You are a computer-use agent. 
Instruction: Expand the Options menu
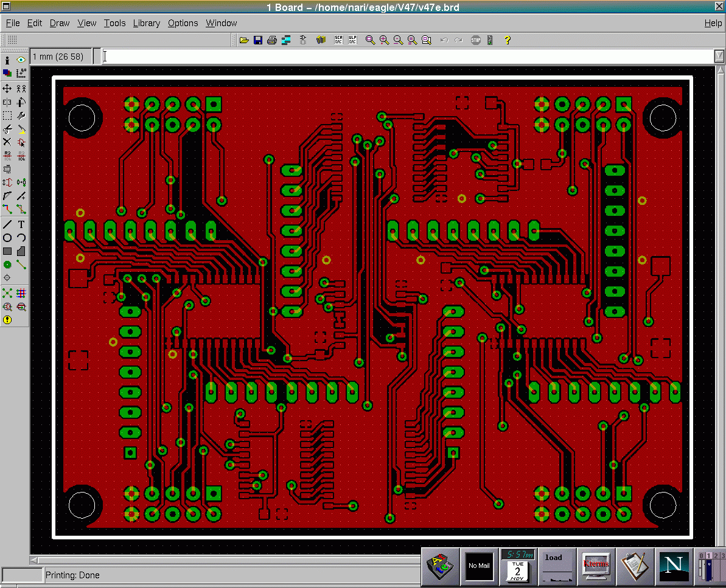point(183,23)
